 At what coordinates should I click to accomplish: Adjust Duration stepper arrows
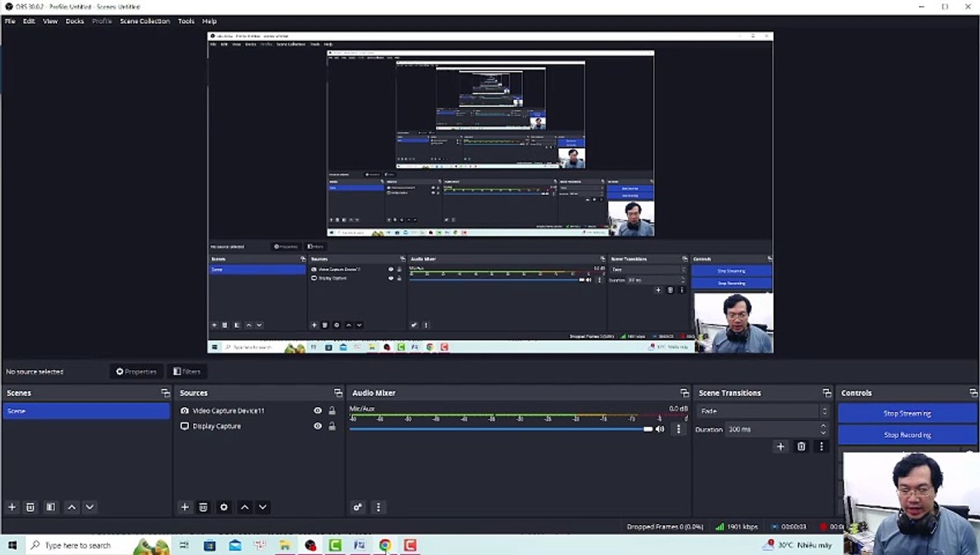tap(823, 429)
